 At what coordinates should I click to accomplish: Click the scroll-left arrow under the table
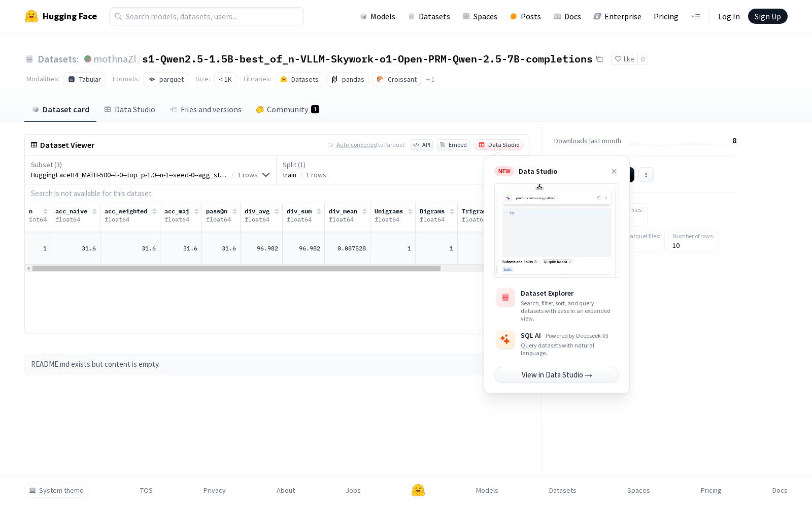pyautogui.click(x=28, y=268)
